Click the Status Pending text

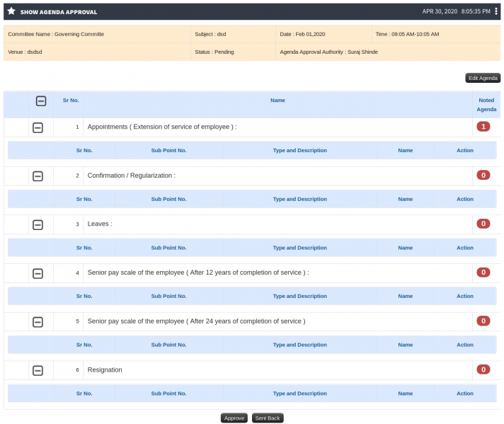pos(214,52)
